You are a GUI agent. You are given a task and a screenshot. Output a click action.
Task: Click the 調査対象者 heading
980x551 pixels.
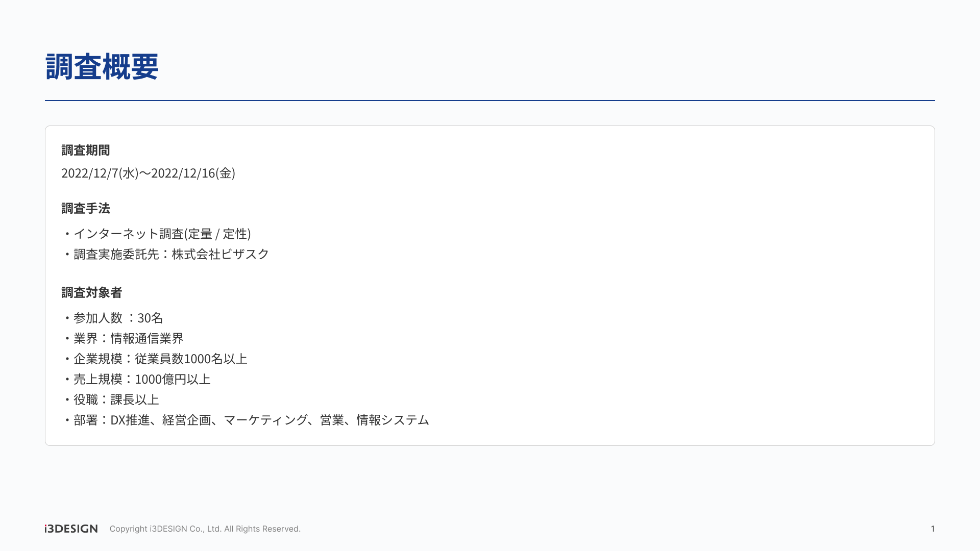pos(92,293)
